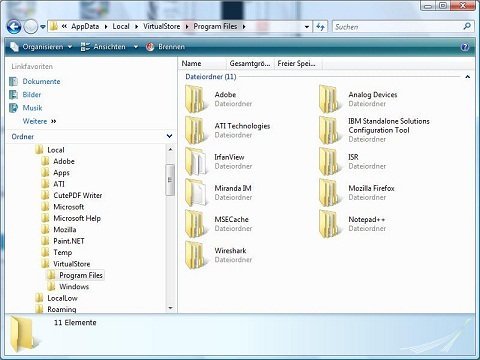Sort by the Name column header
This screenshot has width=480, height=360.
(203, 63)
